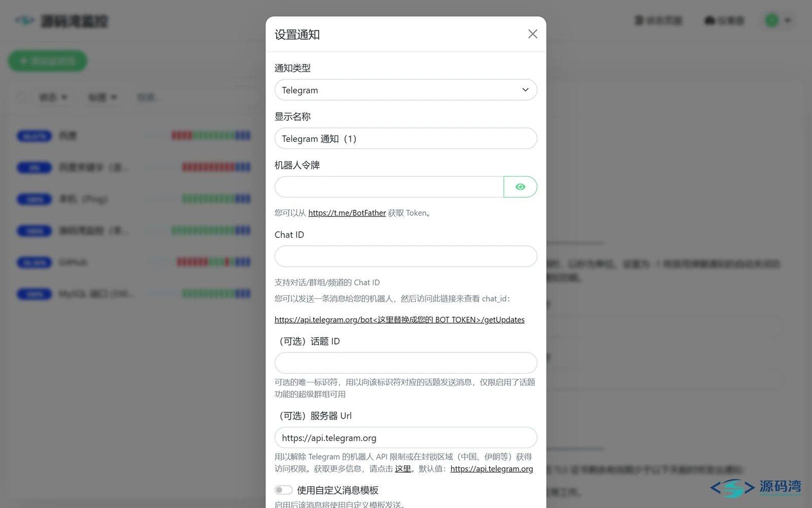The width and height of the screenshot is (812, 508).
Task: Open the t.me/BotFather link
Action: point(347,213)
